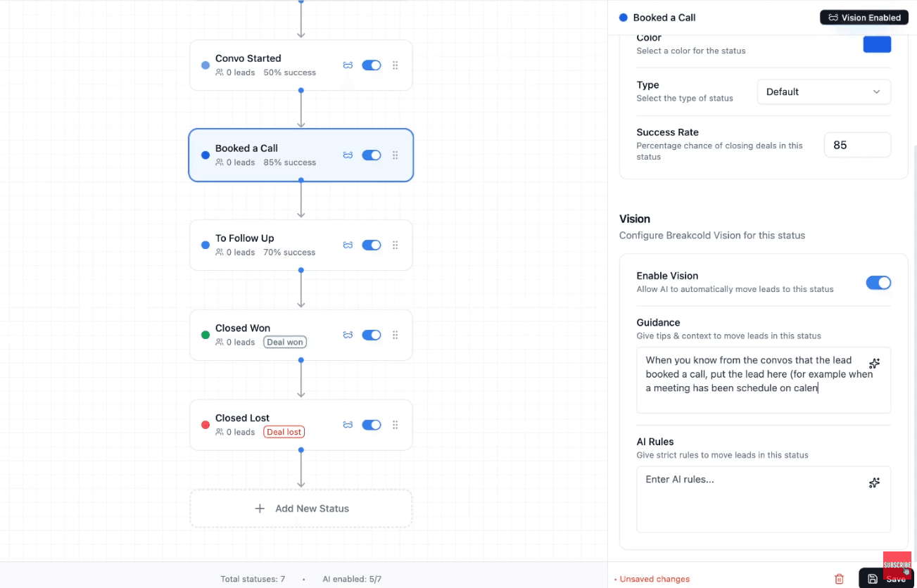The height and width of the screenshot is (588, 917).
Task: Click the drag handle on Booked a Call card
Action: [395, 155]
